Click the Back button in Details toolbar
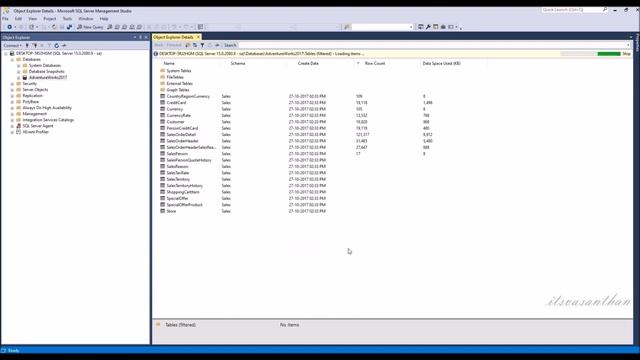 click(x=159, y=45)
